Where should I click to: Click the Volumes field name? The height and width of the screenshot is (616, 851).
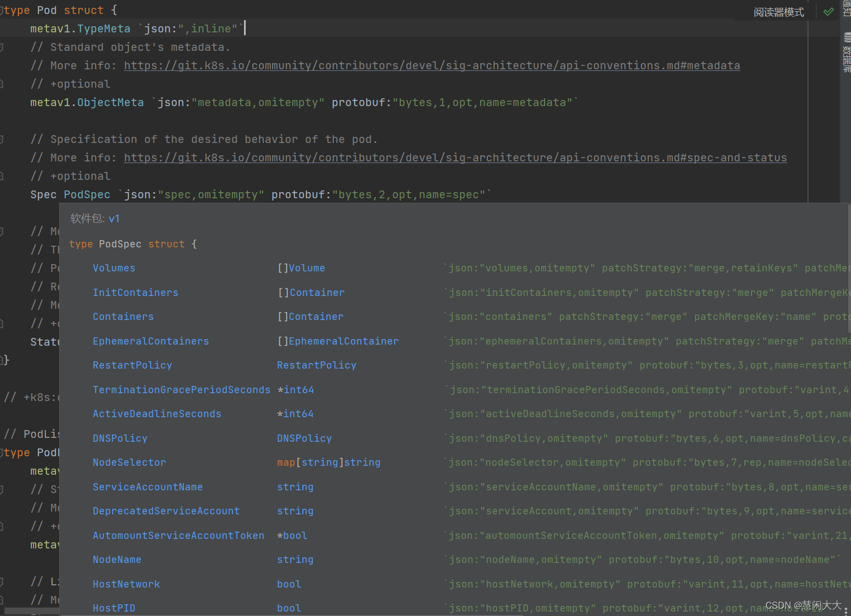114,268
